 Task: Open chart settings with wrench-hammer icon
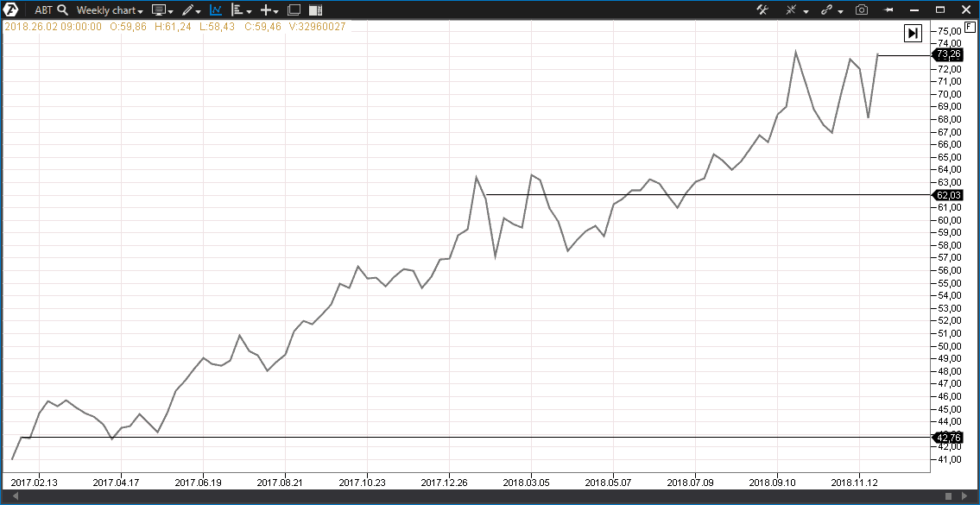(x=762, y=10)
